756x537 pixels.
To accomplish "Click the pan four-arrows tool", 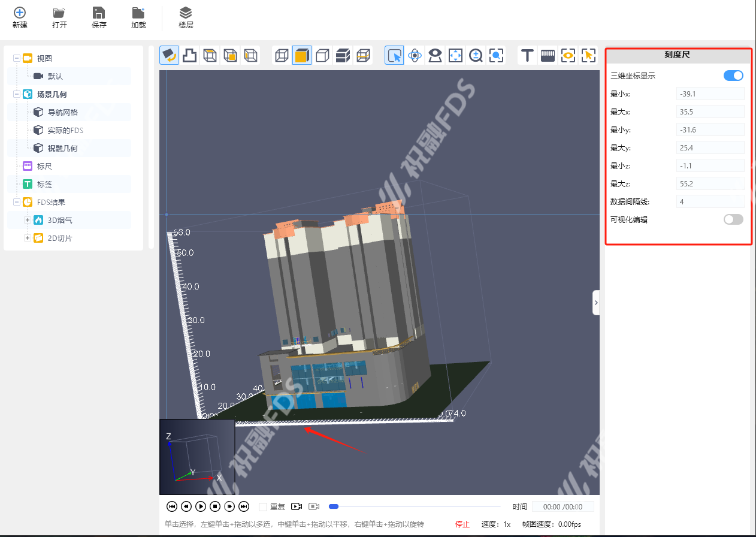I will click(x=455, y=56).
